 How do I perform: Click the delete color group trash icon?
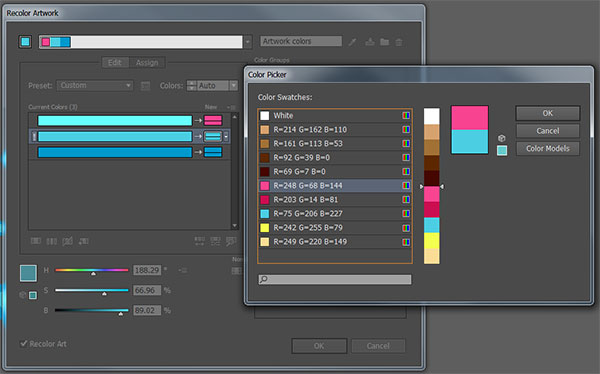[x=399, y=42]
